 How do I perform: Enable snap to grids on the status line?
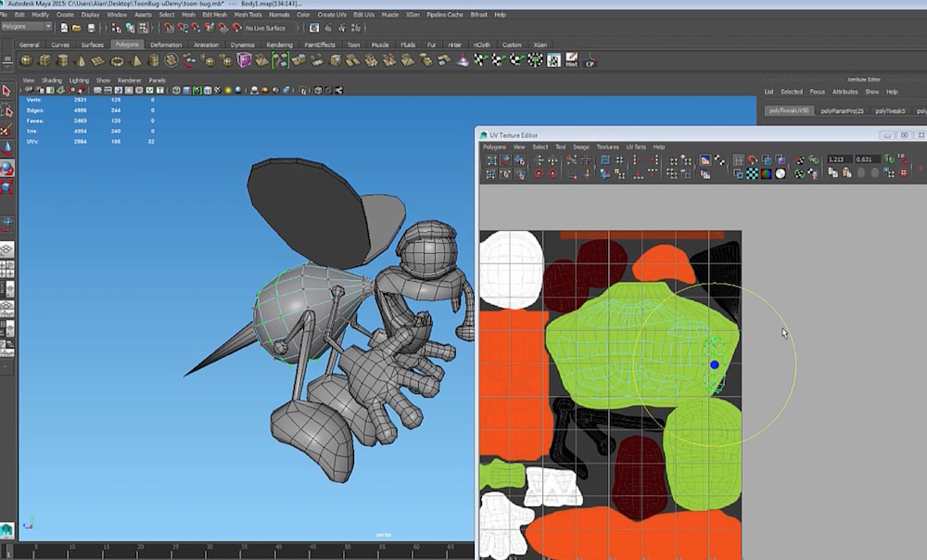(x=168, y=29)
